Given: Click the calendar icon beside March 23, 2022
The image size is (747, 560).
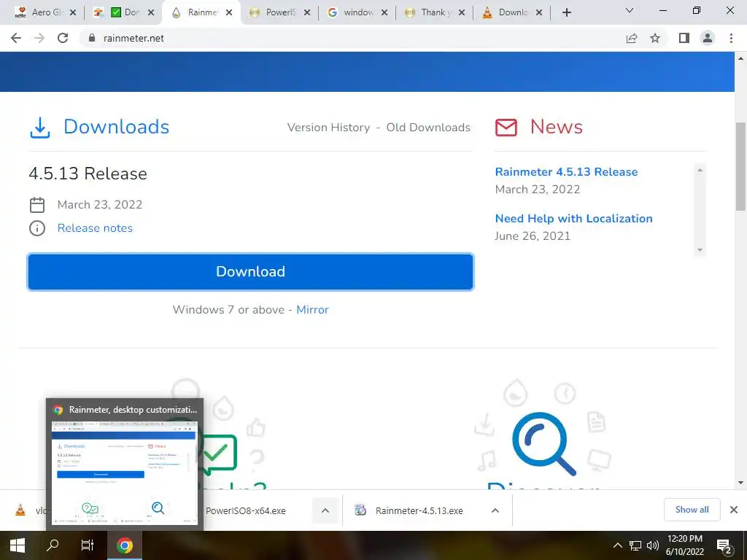Looking at the screenshot, I should [37, 205].
